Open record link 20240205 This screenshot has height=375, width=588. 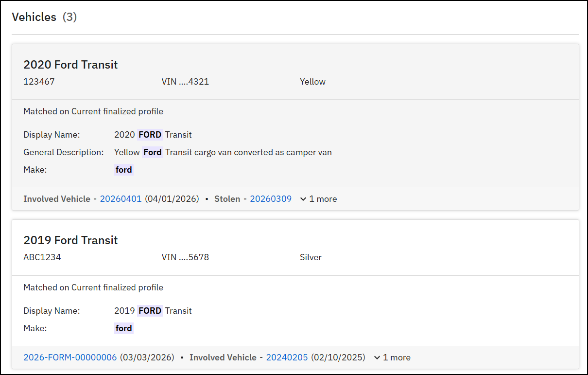click(x=287, y=357)
